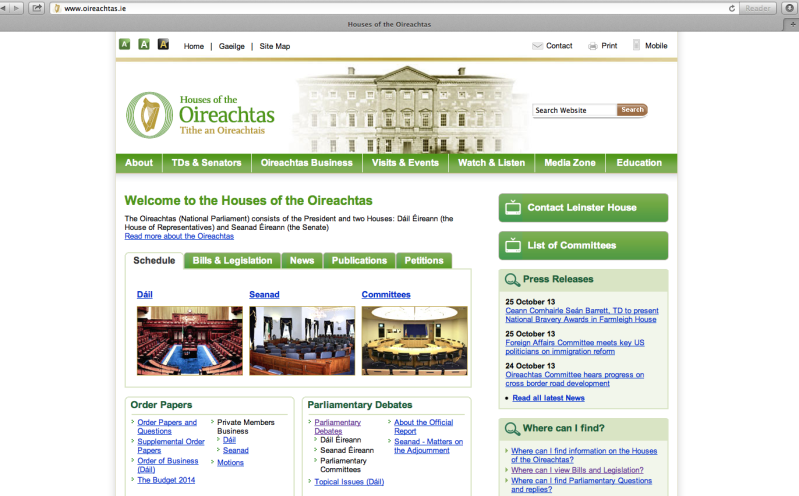Open the Media Zone menu
Viewport: 799px width, 496px height.
(x=570, y=163)
